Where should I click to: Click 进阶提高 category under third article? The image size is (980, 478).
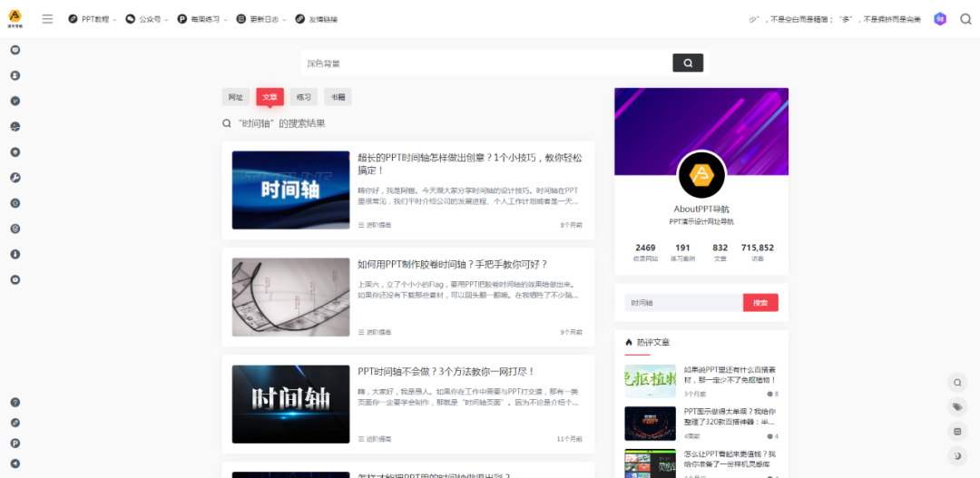click(375, 439)
